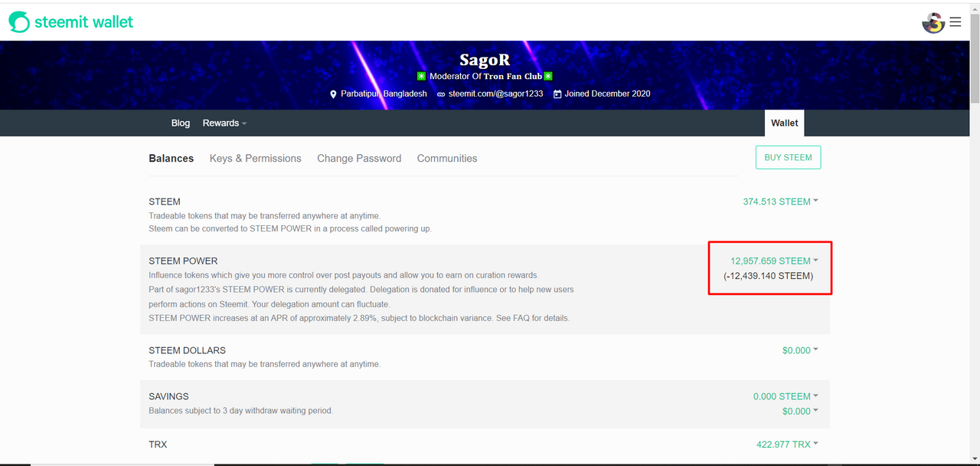Screen dimensions: 980x466
Task: Click the SAVINGS heading
Action: pyautogui.click(x=168, y=396)
